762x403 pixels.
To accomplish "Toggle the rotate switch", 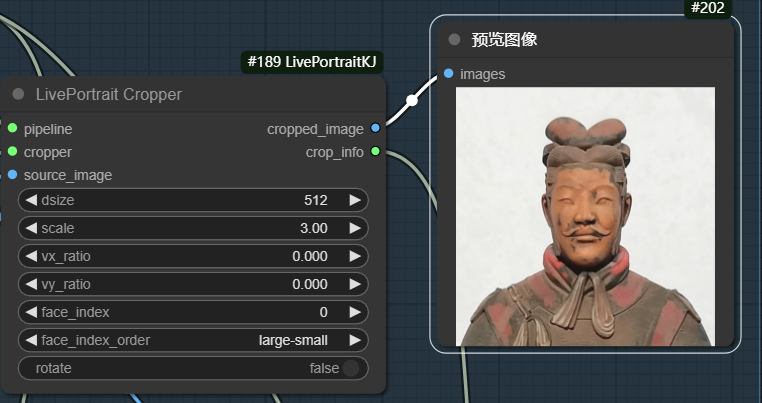I will pos(350,368).
